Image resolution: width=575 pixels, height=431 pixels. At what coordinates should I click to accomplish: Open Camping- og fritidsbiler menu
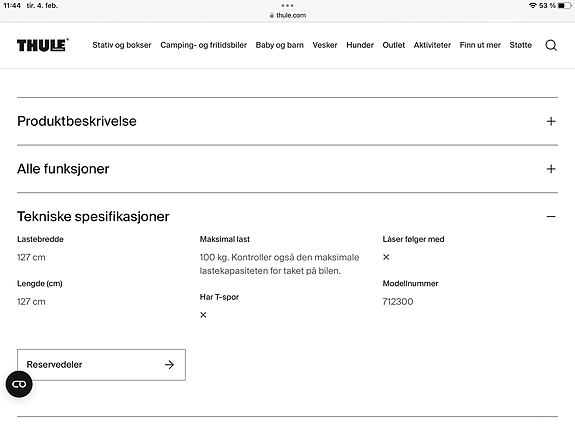(204, 45)
